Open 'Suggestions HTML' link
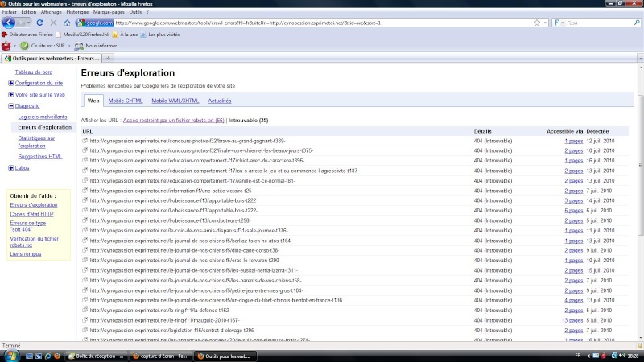Screen dimensions: 644x362 pyautogui.click(x=39, y=156)
